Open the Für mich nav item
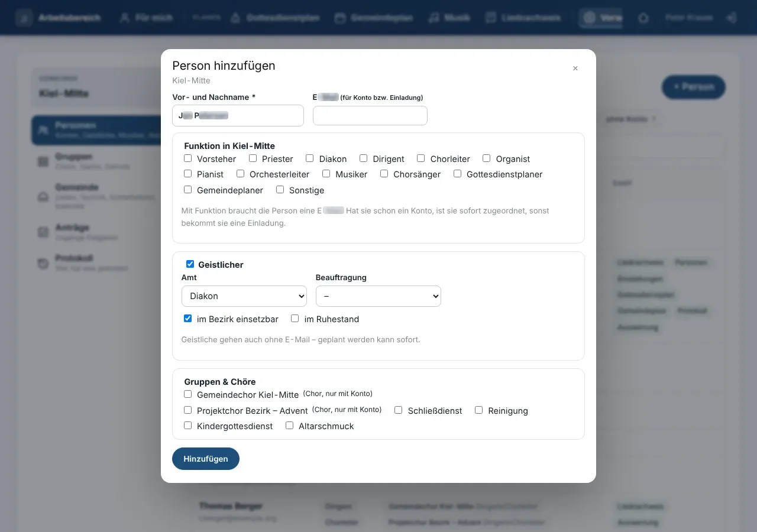Image resolution: width=757 pixels, height=532 pixels. pos(147,18)
